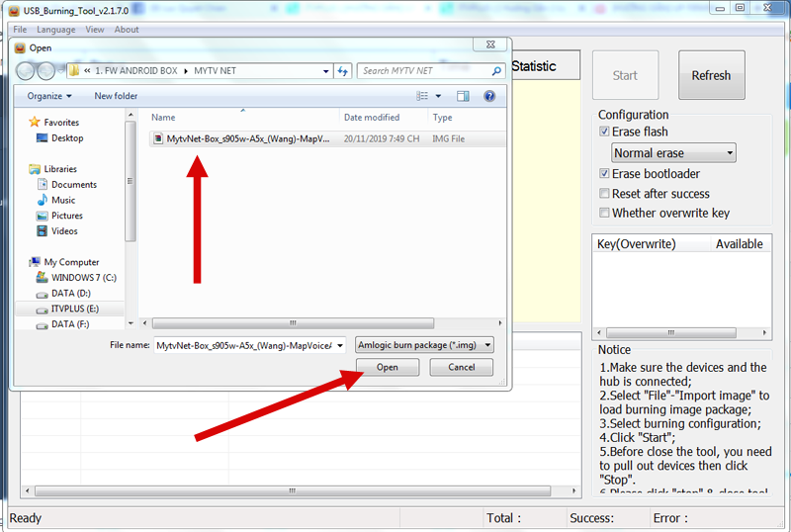Click the path chevron before FW ANDROID BOX
Image resolution: width=791 pixels, height=532 pixels.
coord(87,71)
